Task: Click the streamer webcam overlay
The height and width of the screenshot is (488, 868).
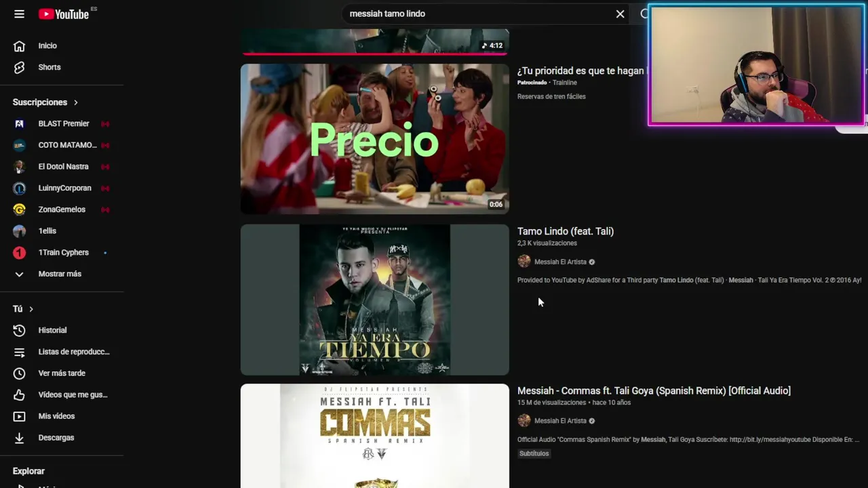Action: [756, 65]
